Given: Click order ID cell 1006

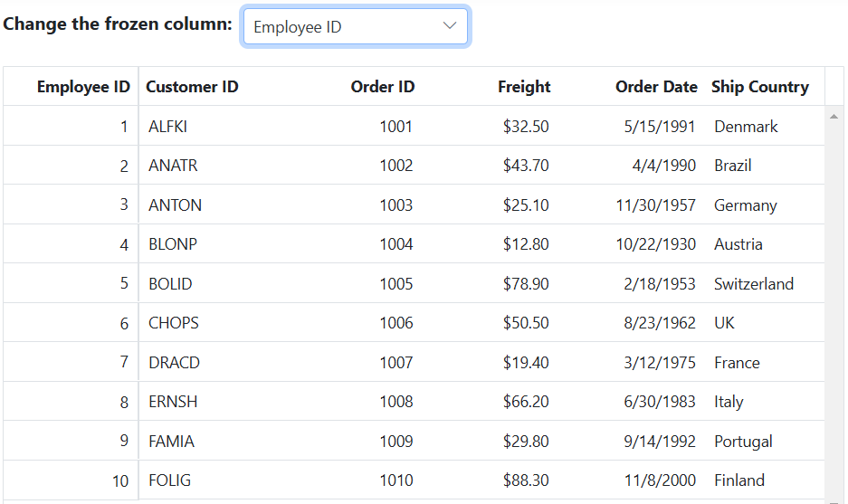Looking at the screenshot, I should [395, 323].
